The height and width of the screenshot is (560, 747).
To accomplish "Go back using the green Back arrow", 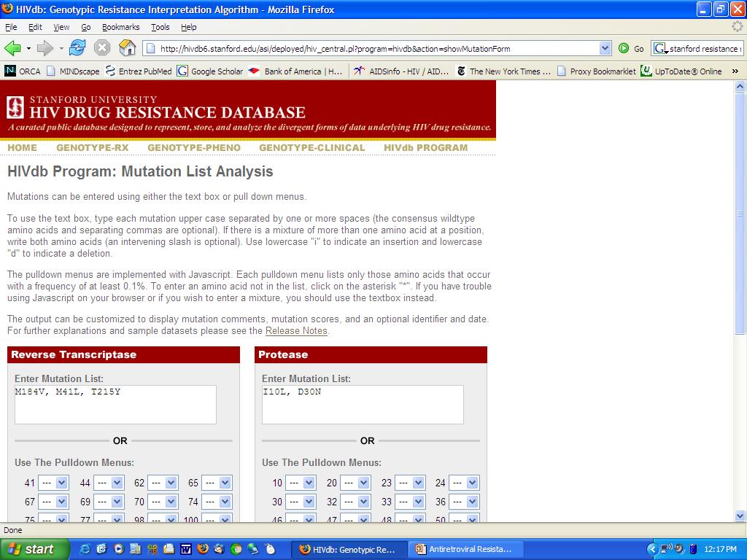I will pyautogui.click(x=12, y=48).
